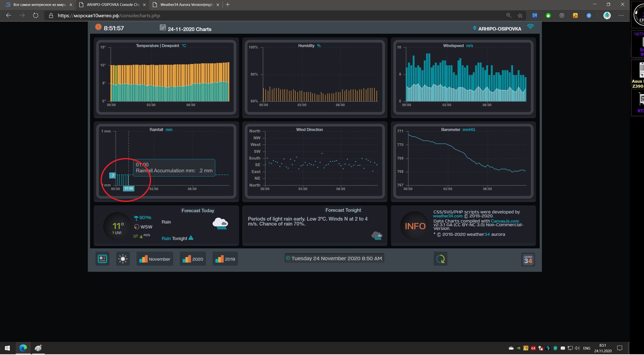The image size is (644, 355).
Task: Open the November monthly charts
Action: [155, 259]
